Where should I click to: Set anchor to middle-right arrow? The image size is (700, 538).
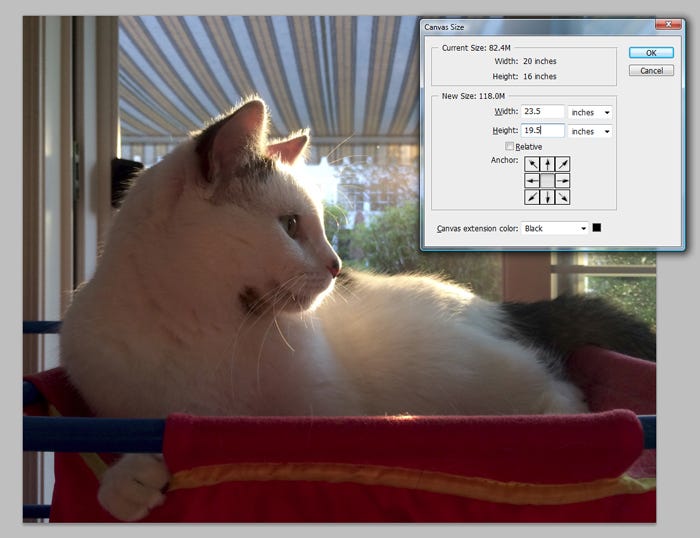click(562, 181)
